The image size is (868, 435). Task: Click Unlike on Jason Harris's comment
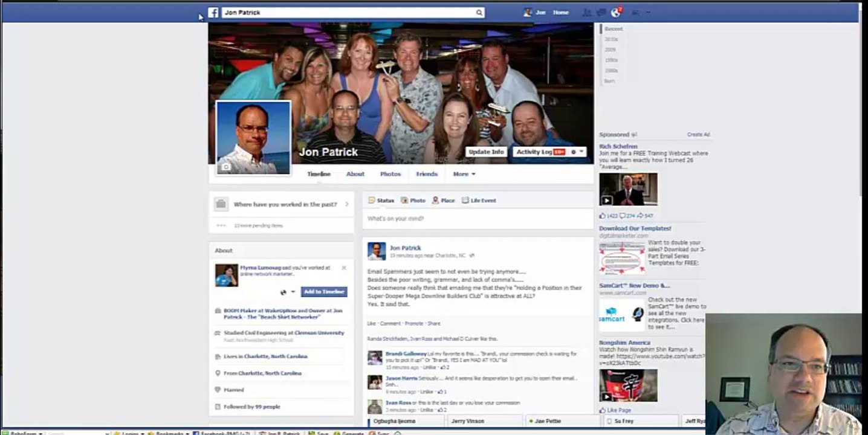[428, 392]
